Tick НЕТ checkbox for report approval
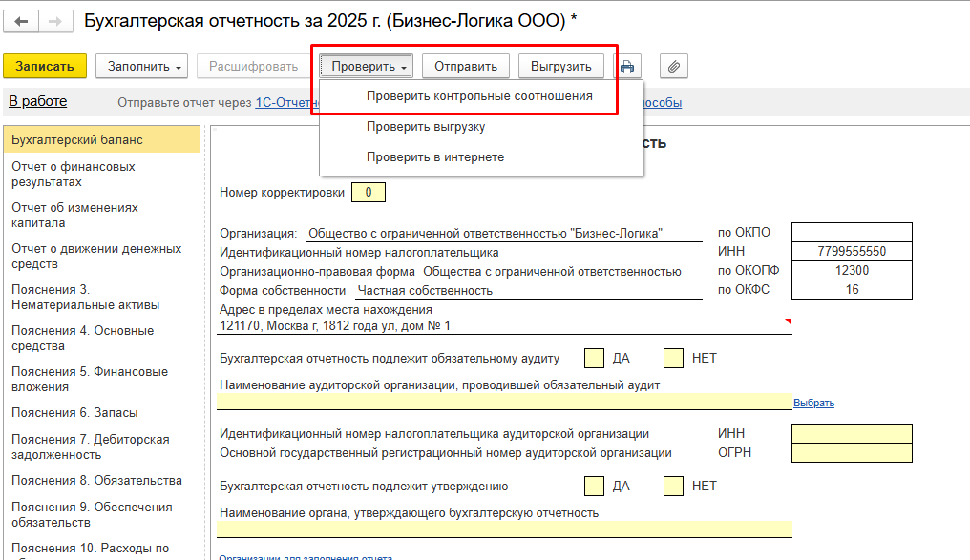The width and height of the screenshot is (970, 560). 673,487
